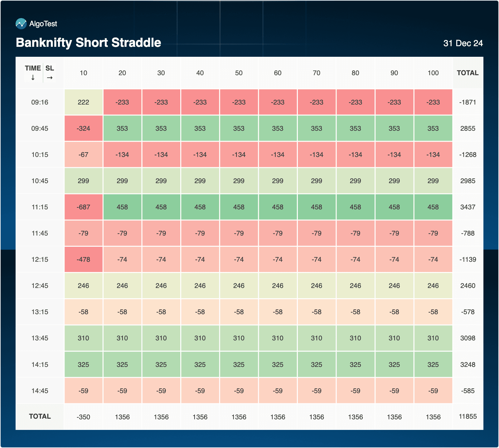Click the AlgoTest logo icon
The image size is (499, 448).
pyautogui.click(x=21, y=24)
